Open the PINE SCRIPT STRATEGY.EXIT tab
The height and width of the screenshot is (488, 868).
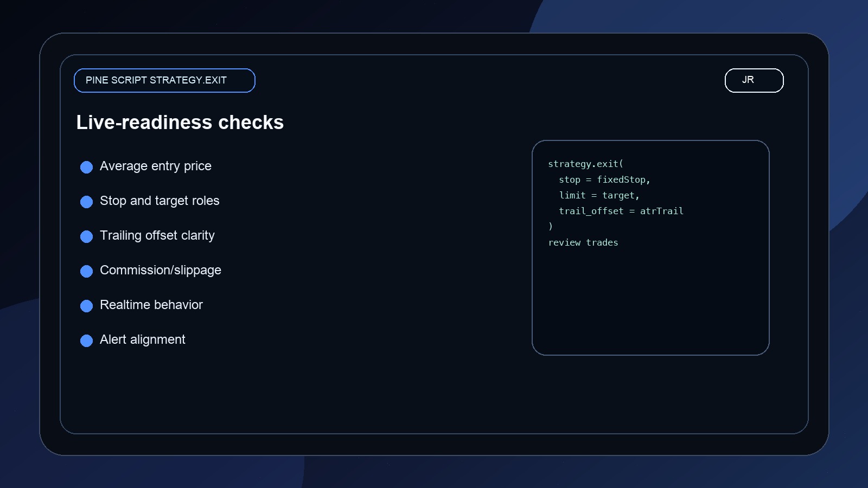pos(164,80)
